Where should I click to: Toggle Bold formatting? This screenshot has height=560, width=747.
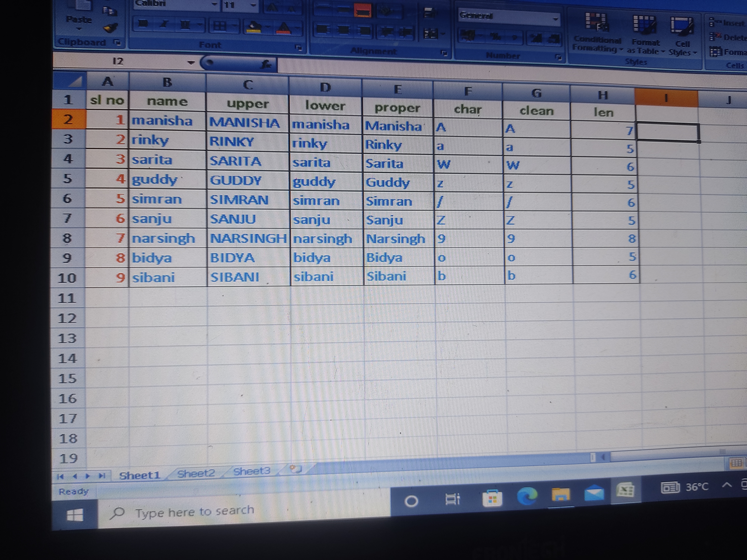coord(143,24)
